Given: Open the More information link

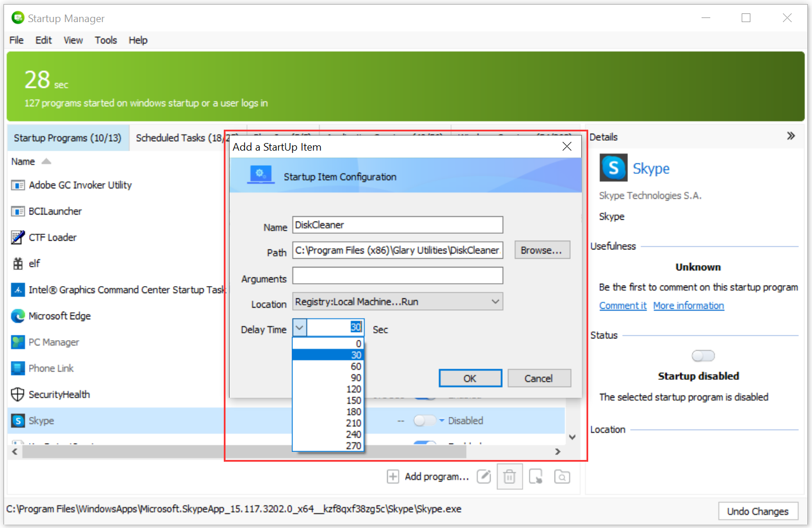Looking at the screenshot, I should click(688, 306).
